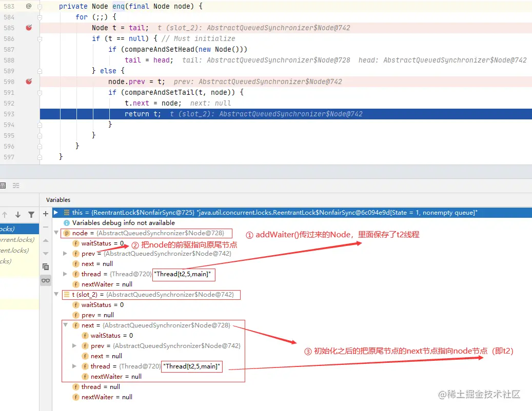Image resolution: width=532 pixels, height=411 pixels.
Task: Add a new watch with the plus icon
Action: pos(46,214)
